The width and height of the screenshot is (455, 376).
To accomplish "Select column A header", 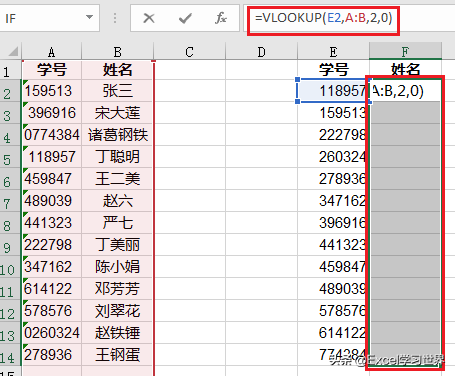I will coord(52,52).
